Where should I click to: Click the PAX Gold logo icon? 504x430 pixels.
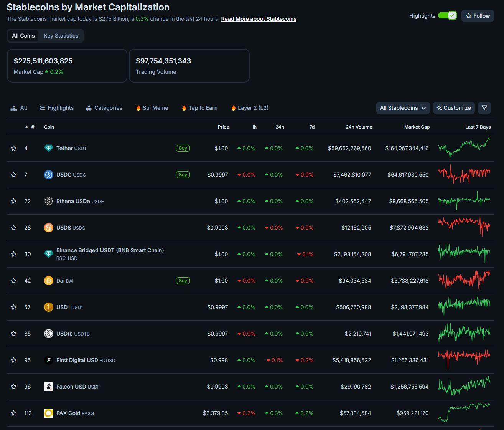pos(48,413)
